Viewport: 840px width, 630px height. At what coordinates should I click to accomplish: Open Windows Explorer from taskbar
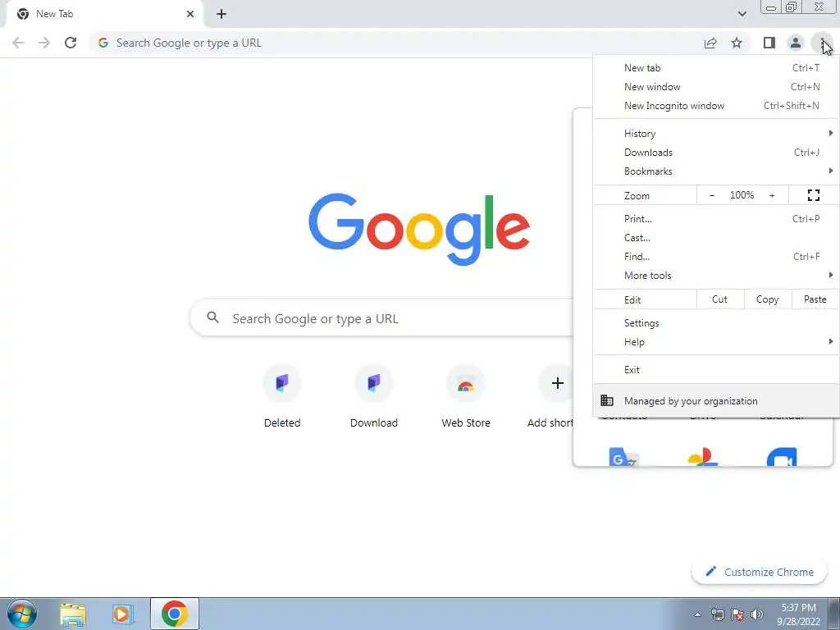click(x=73, y=614)
